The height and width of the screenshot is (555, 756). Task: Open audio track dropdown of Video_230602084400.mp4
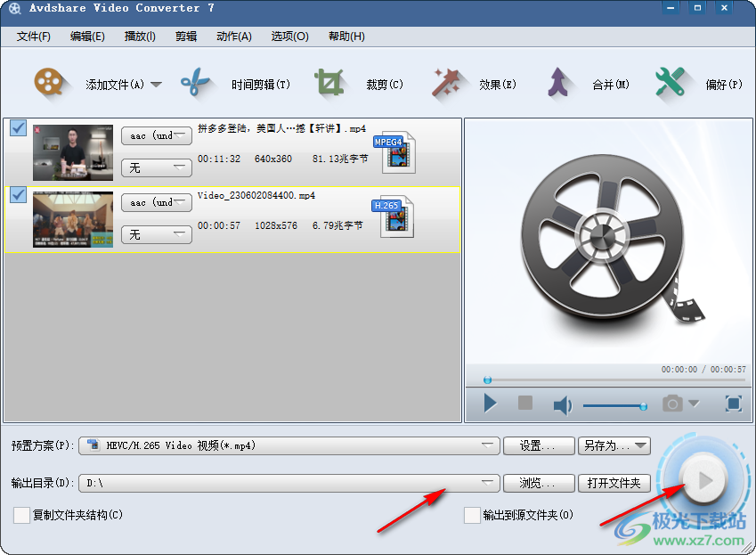coord(157,202)
